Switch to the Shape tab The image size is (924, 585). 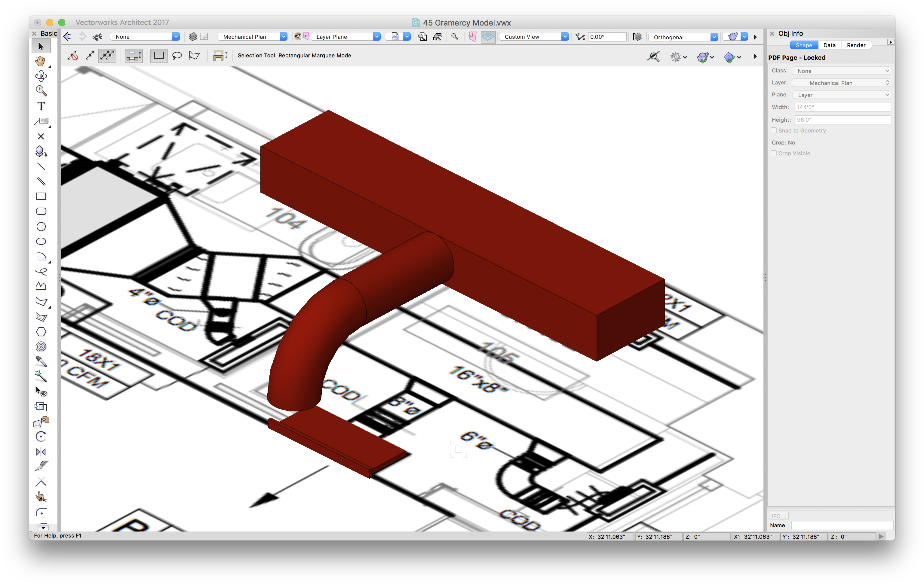[803, 45]
